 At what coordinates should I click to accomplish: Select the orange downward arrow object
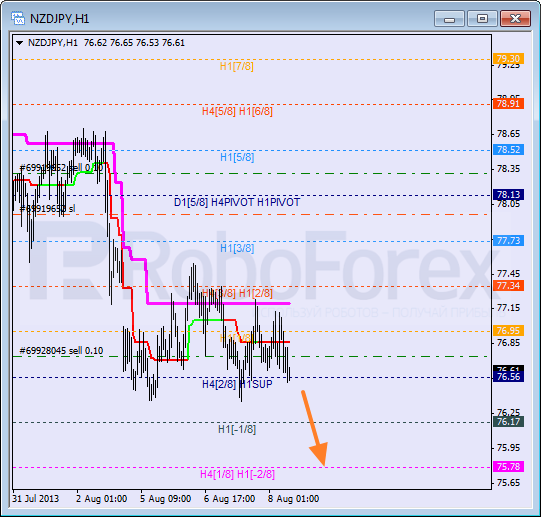pos(314,428)
